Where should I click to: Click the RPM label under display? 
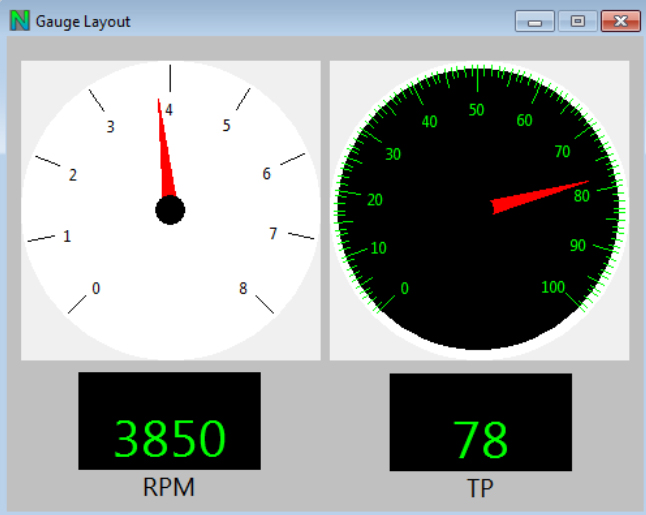click(169, 488)
